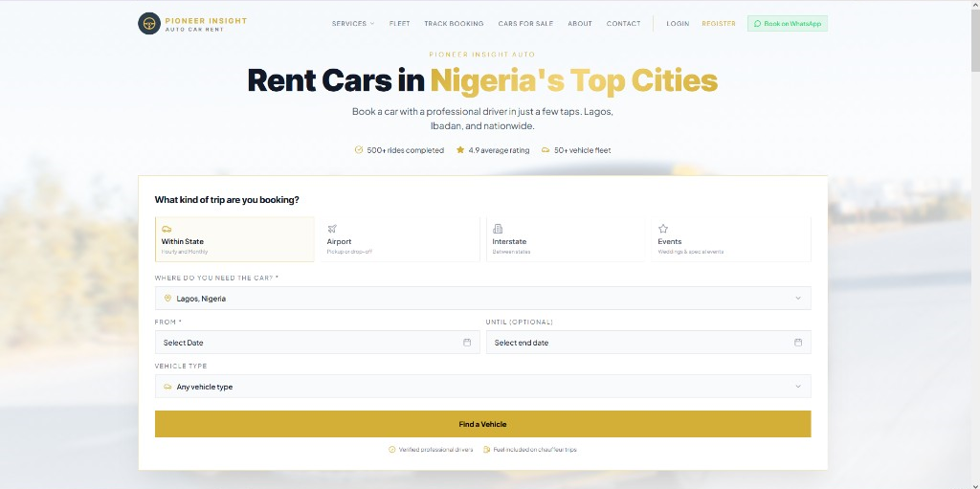Open the About page

pyautogui.click(x=580, y=24)
